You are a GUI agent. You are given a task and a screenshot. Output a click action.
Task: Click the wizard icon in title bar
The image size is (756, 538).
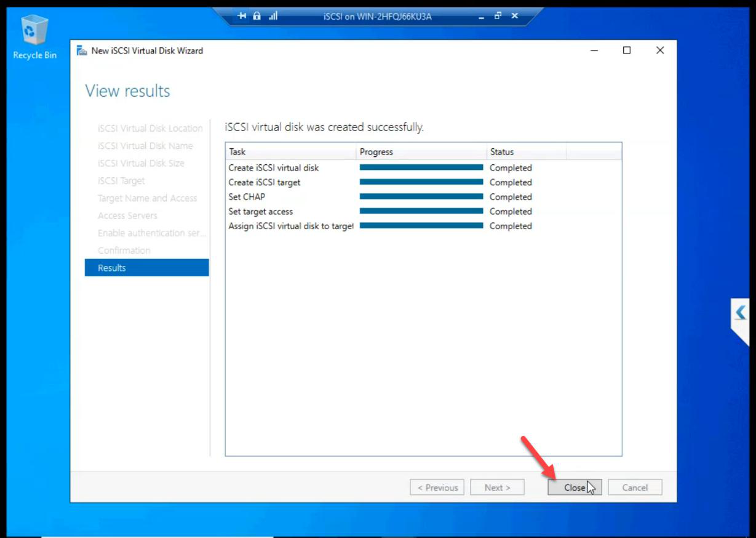[x=82, y=50]
